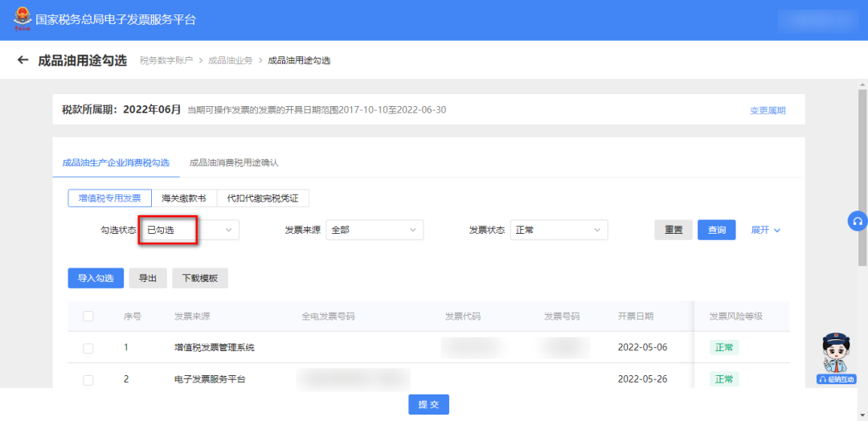Click the back arrow beside 成品油用途勾选

pyautogui.click(x=23, y=59)
